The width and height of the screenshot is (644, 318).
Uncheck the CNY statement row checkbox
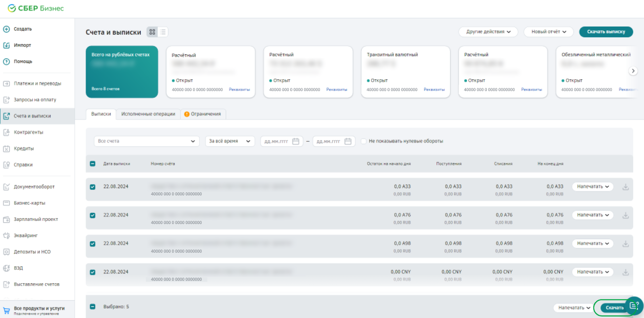93,272
